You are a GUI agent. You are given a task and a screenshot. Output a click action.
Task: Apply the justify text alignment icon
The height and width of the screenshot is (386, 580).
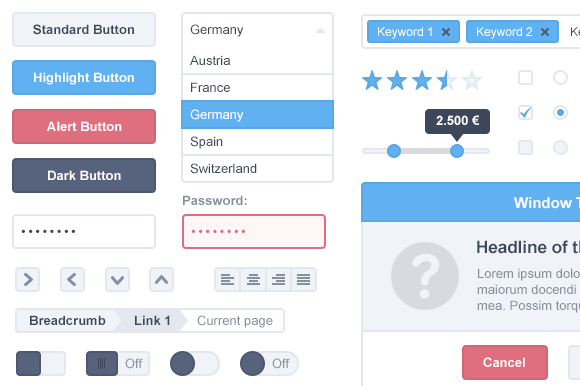tap(304, 280)
